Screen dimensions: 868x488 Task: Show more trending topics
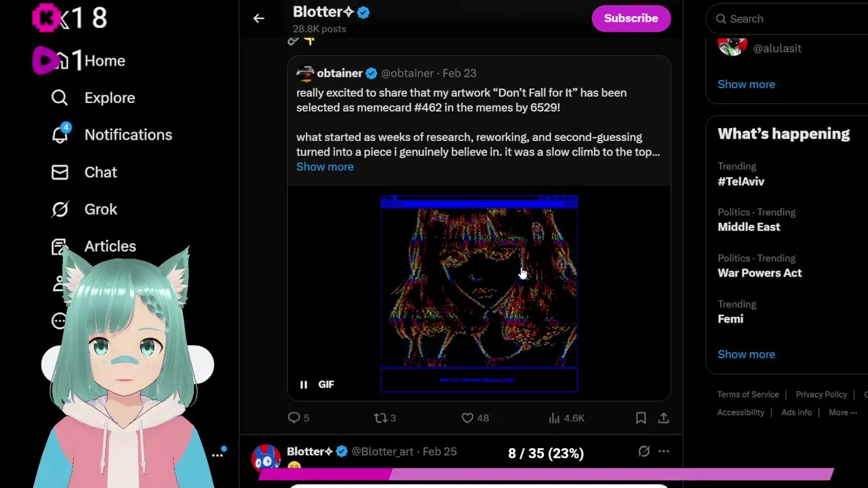(746, 354)
